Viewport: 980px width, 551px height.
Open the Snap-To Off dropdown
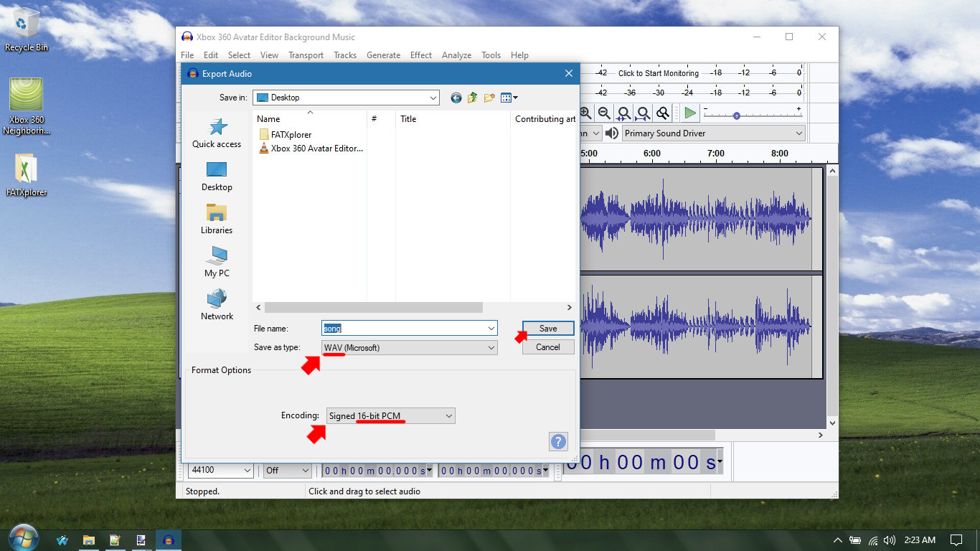pyautogui.click(x=287, y=471)
